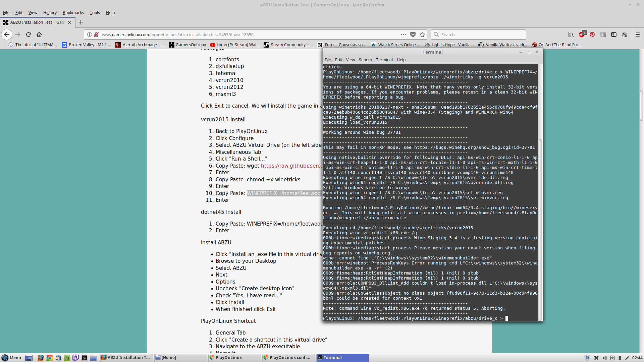Save page to Pocket
The height and width of the screenshot is (362, 644).
(x=413, y=35)
